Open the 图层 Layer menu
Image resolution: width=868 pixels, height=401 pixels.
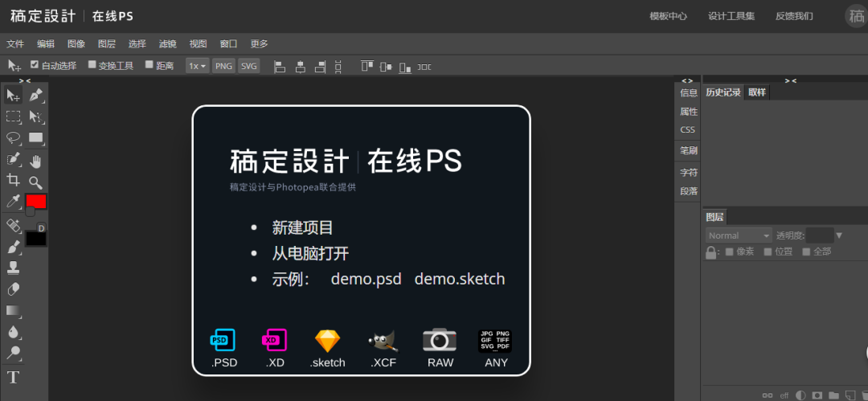[x=107, y=43]
